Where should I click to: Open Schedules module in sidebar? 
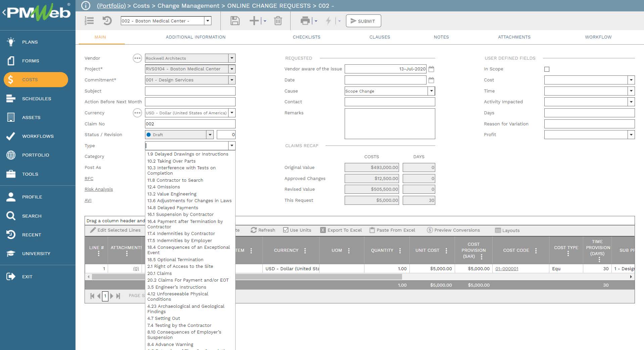(x=36, y=99)
